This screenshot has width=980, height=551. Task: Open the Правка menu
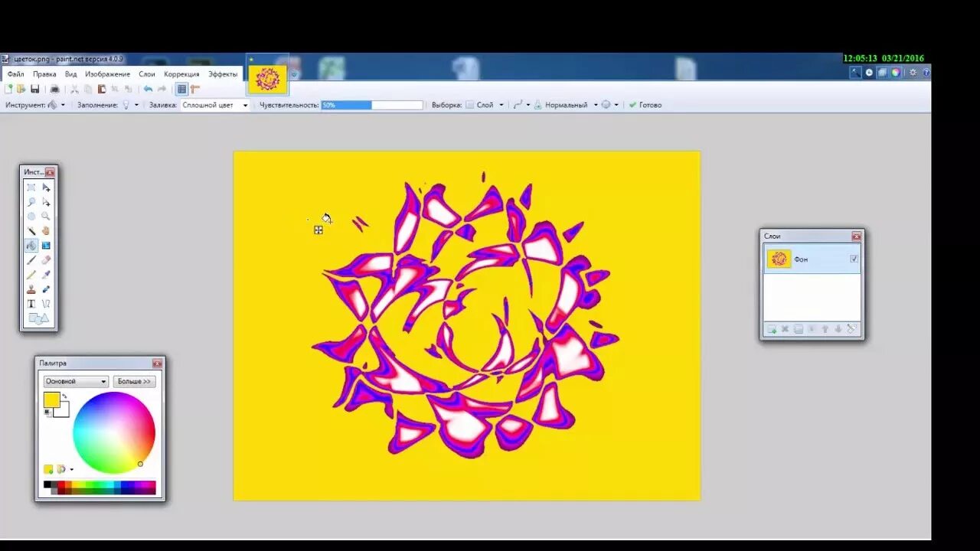(44, 74)
